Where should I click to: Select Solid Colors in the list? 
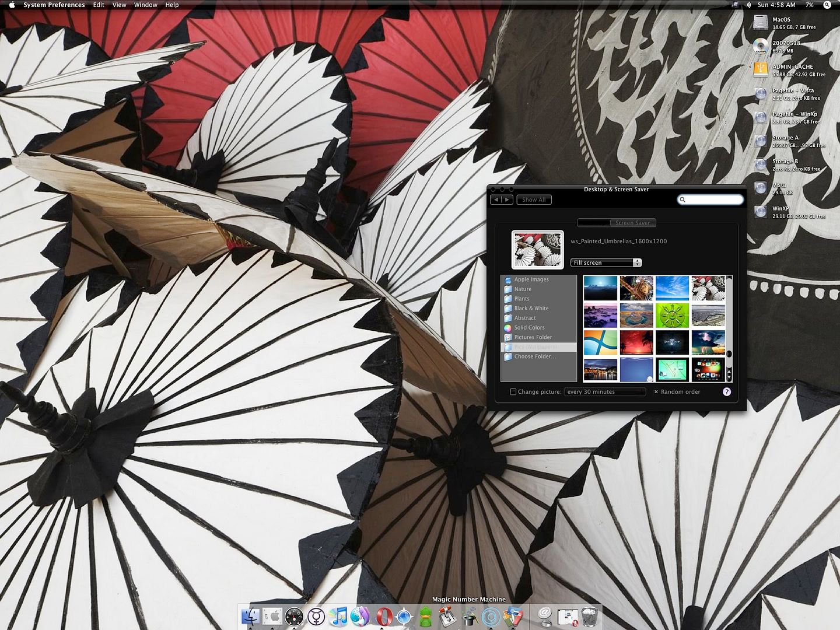(x=538, y=328)
